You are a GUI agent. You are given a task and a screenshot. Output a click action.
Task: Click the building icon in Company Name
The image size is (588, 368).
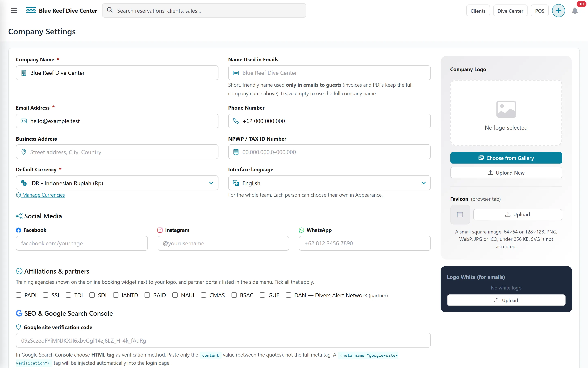(23, 73)
